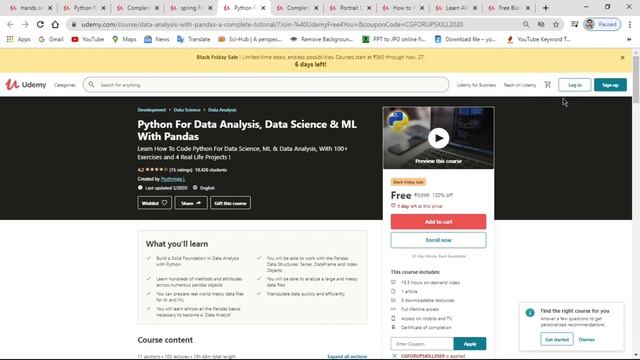Image resolution: width=640 pixels, height=360 pixels.
Task: Click the site lock icon in address bar
Action: coord(73,24)
